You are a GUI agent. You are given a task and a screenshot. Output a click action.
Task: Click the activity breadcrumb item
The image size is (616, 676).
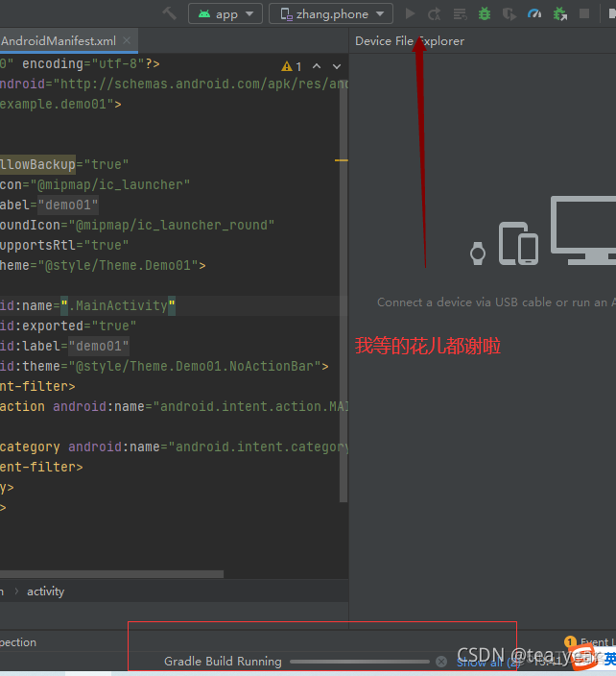46,591
